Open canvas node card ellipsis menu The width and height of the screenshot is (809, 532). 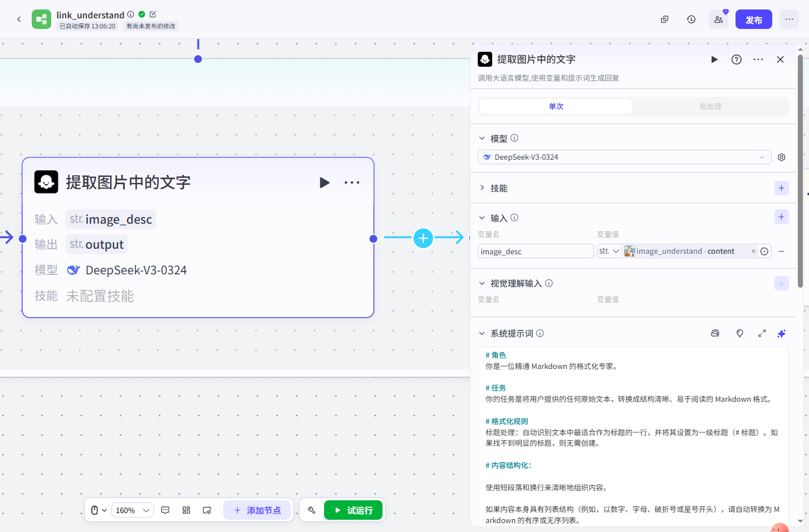pyautogui.click(x=352, y=183)
